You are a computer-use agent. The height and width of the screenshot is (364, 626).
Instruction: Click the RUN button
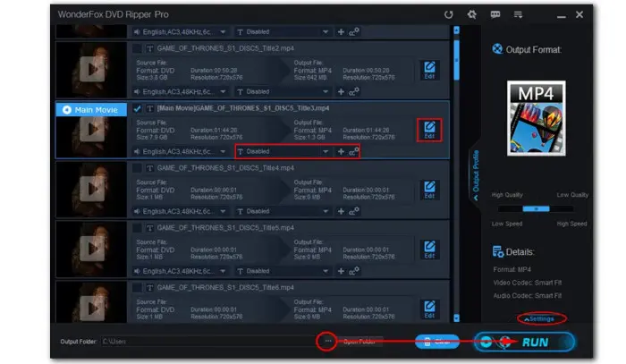click(x=525, y=342)
